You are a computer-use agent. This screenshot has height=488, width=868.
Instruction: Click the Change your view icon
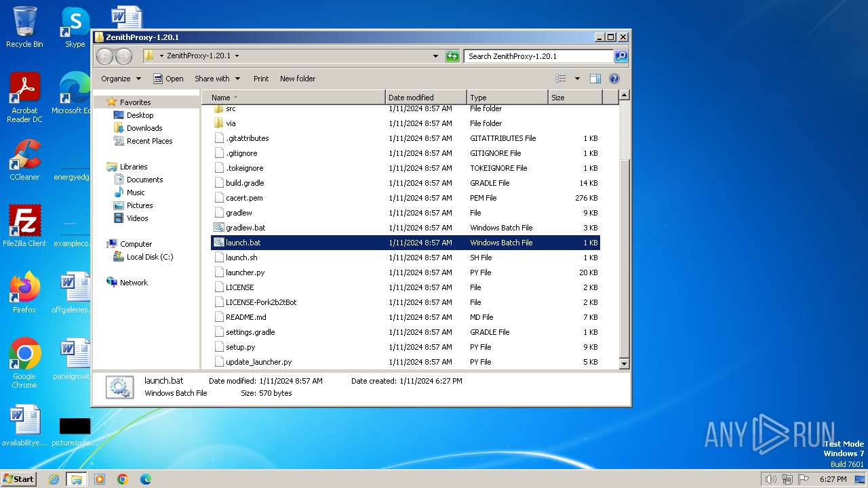point(561,79)
